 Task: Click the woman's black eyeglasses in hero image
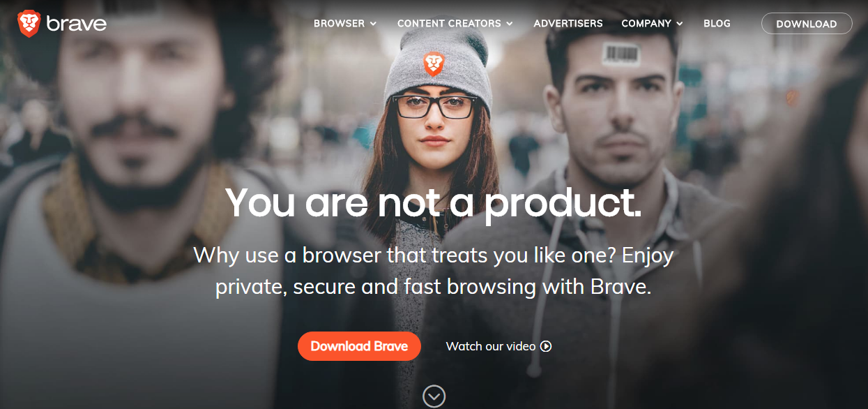pyautogui.click(x=434, y=107)
